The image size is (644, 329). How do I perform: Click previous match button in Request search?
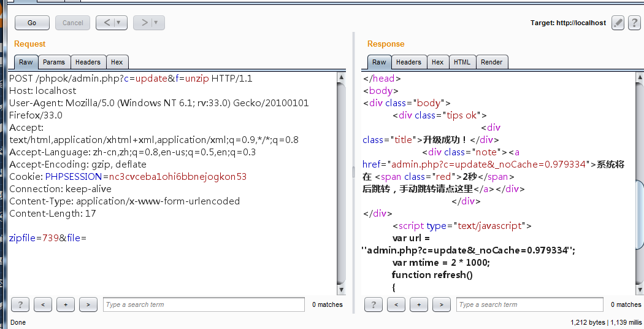[x=43, y=304]
